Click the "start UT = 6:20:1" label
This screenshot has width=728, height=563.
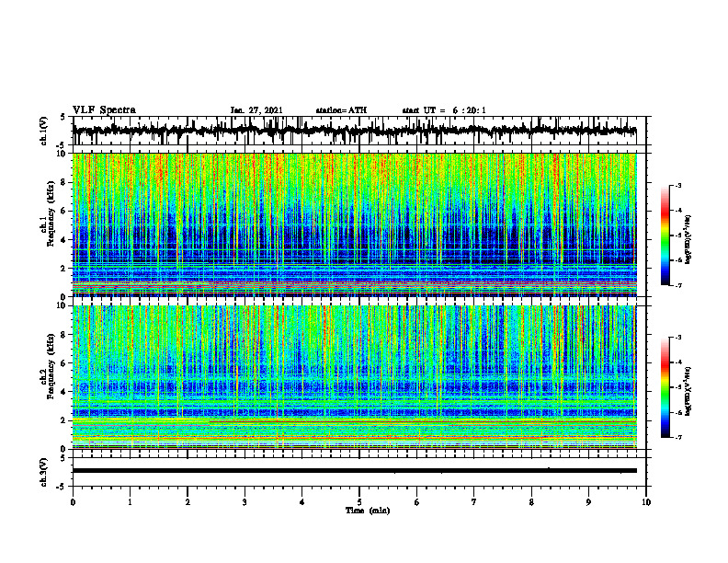pyautogui.click(x=444, y=110)
